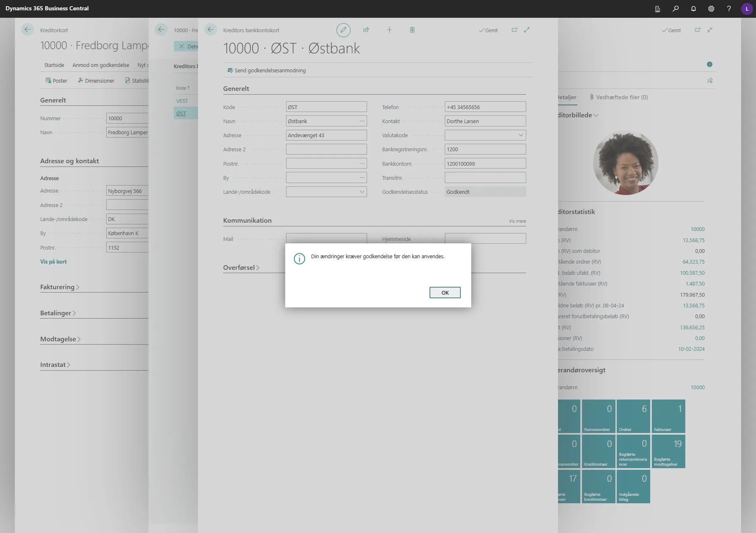Click the Telefon field

pos(485,107)
